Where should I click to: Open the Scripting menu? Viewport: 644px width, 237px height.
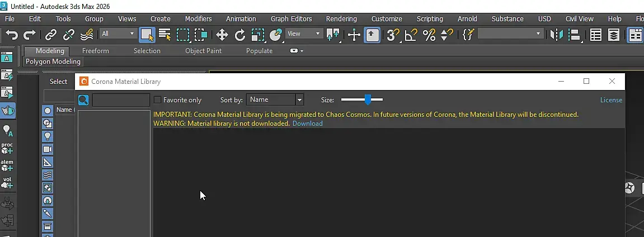430,18
